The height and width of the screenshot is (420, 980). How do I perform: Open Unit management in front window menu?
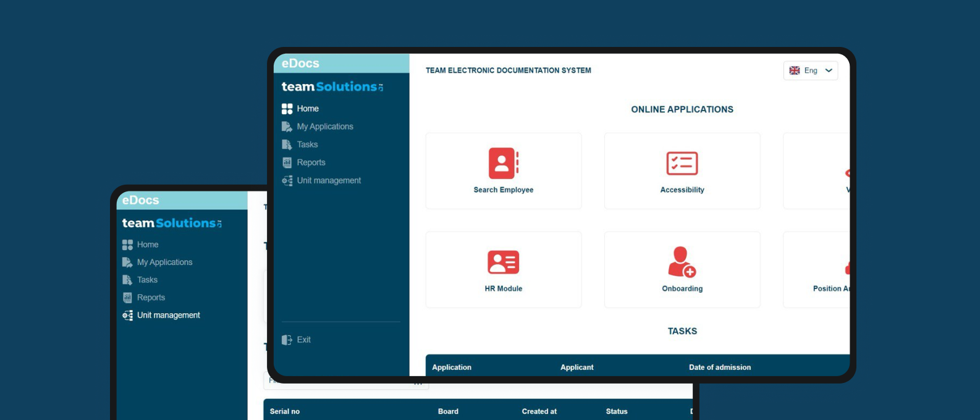tap(329, 180)
